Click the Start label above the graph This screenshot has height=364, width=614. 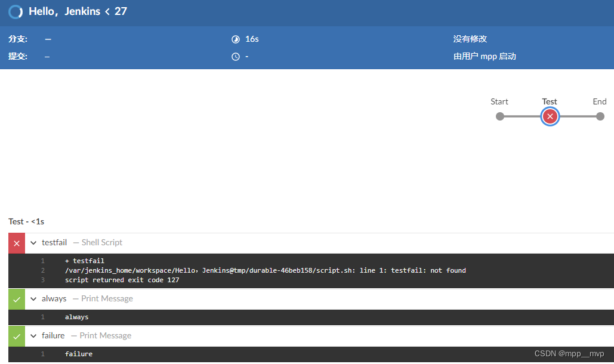(499, 102)
